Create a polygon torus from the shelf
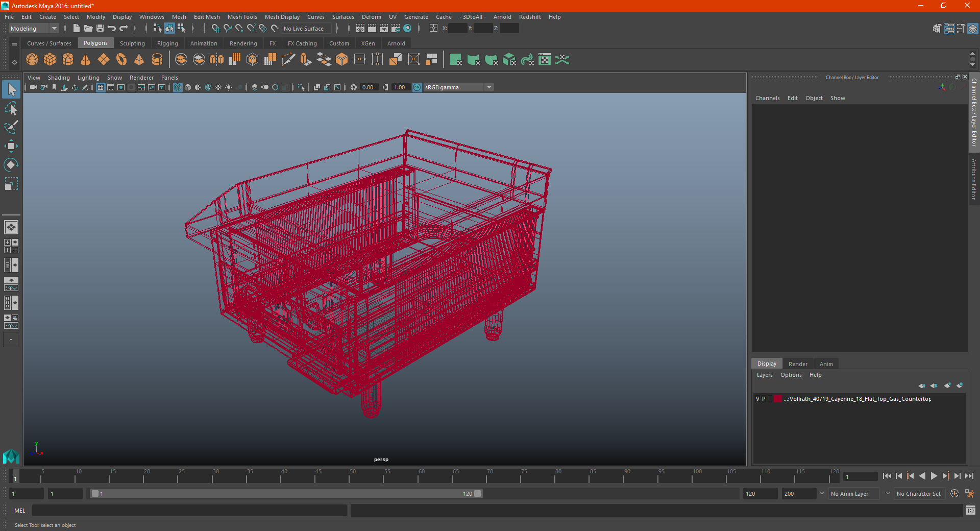 [121, 60]
